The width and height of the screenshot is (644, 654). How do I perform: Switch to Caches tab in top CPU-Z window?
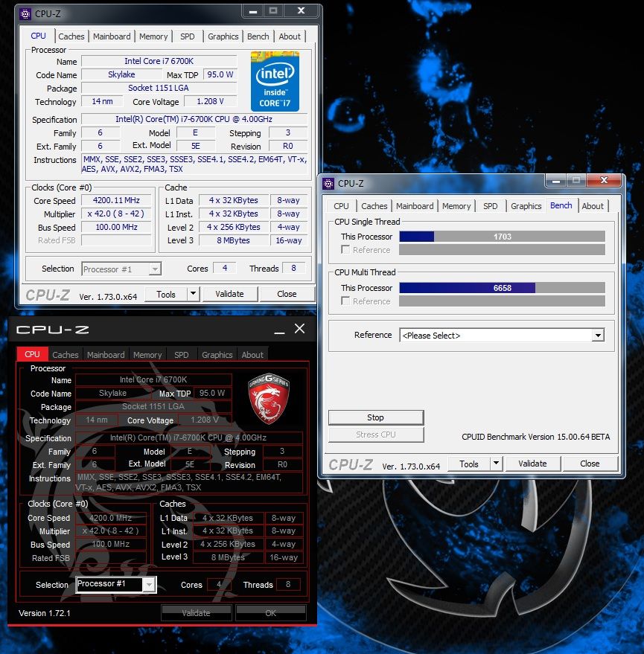tap(71, 36)
